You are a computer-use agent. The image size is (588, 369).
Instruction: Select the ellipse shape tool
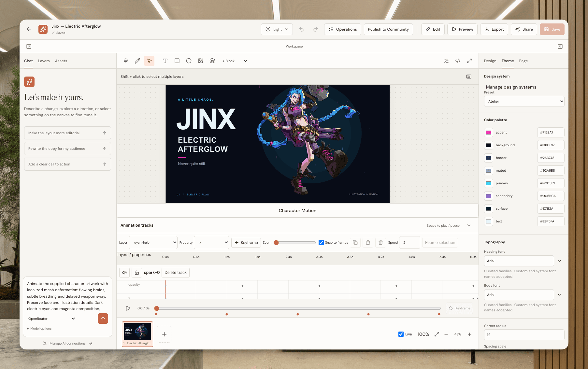click(189, 61)
